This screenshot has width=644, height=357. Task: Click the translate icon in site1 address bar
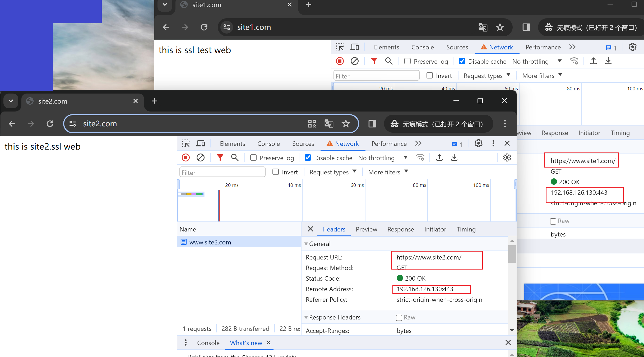click(x=483, y=27)
